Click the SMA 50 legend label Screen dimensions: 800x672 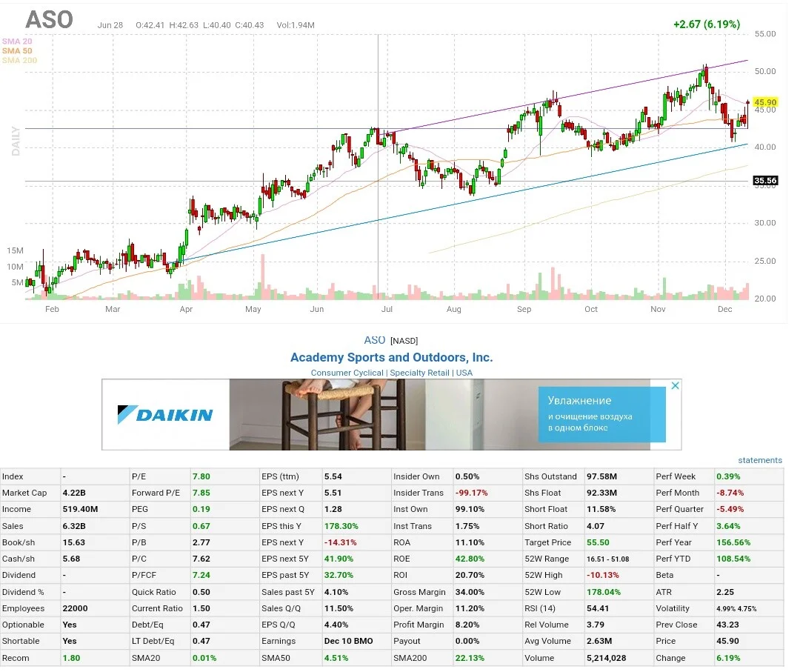[x=17, y=52]
